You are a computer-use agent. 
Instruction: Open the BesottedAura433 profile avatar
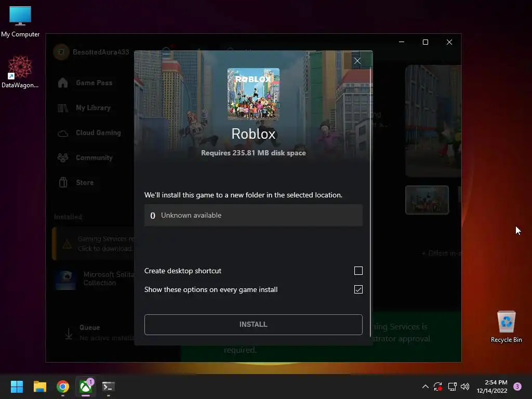point(61,52)
